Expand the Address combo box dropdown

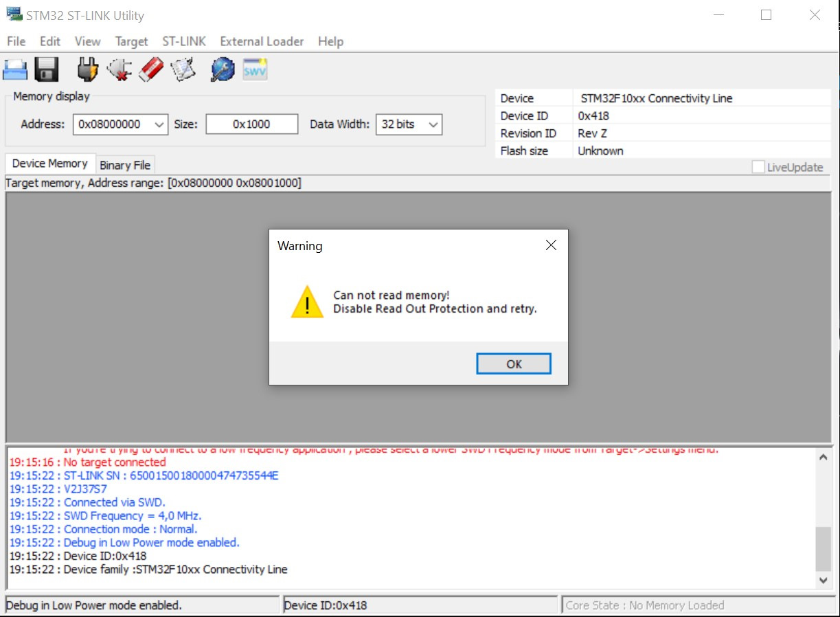(x=159, y=124)
